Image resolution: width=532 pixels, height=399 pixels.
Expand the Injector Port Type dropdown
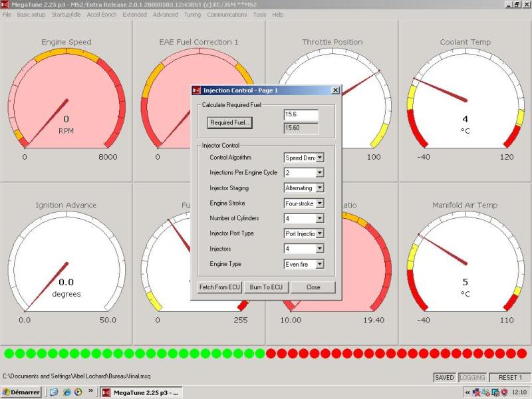(x=320, y=233)
